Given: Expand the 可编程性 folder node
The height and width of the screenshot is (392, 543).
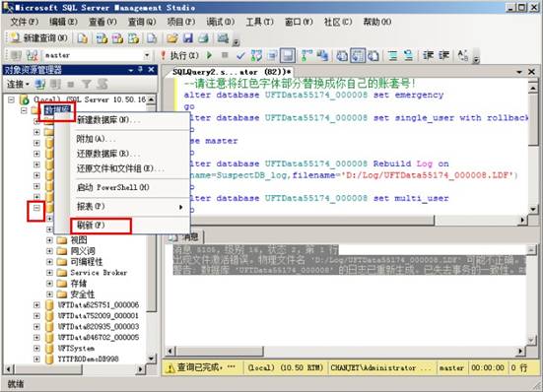Looking at the screenshot, I should 49,262.
